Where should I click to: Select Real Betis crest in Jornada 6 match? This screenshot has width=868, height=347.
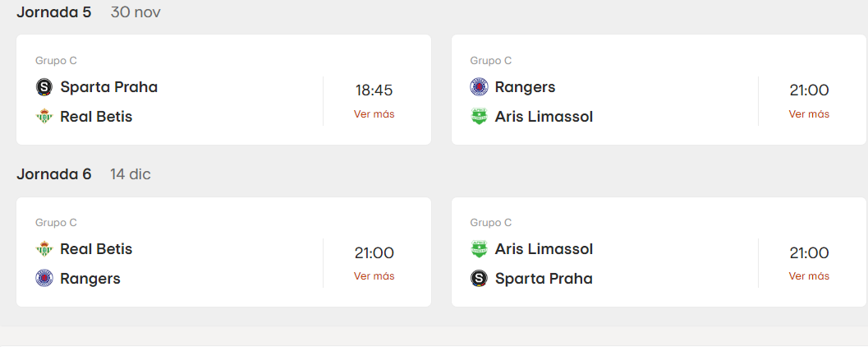tap(44, 249)
